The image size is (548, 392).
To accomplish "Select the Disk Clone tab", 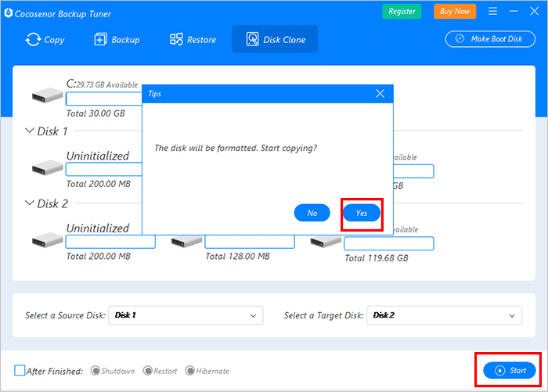I will 275,39.
